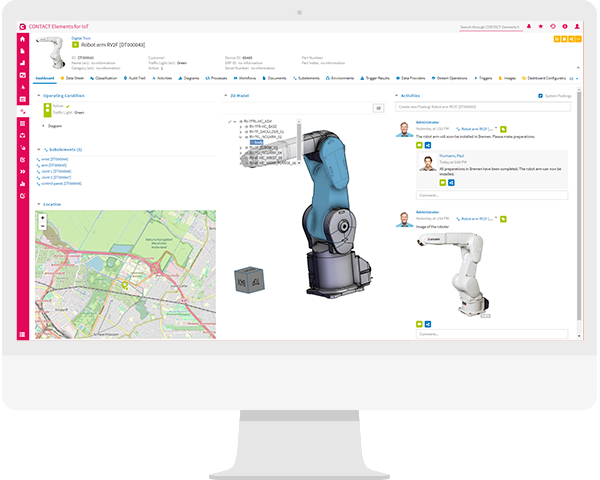Toggle the System Postings checkbox
This screenshot has width=600, height=480.
(540, 96)
